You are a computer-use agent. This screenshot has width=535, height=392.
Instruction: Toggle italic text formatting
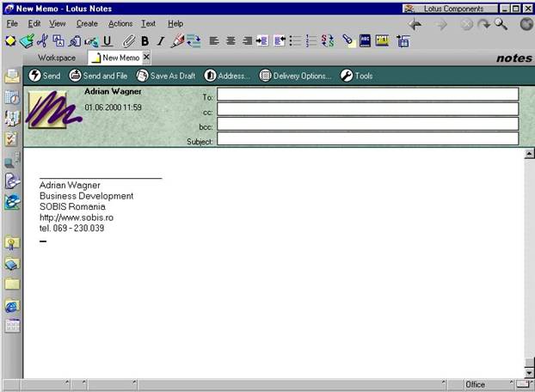pyautogui.click(x=160, y=40)
